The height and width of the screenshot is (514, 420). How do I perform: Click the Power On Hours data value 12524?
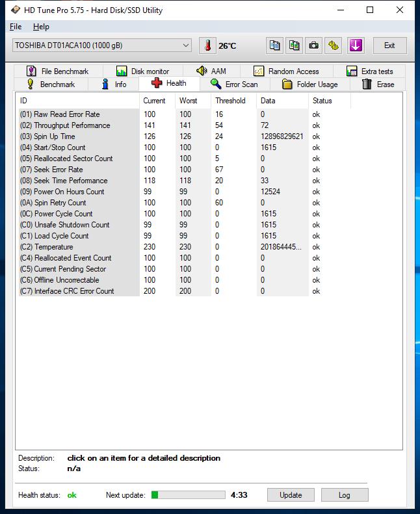point(270,192)
